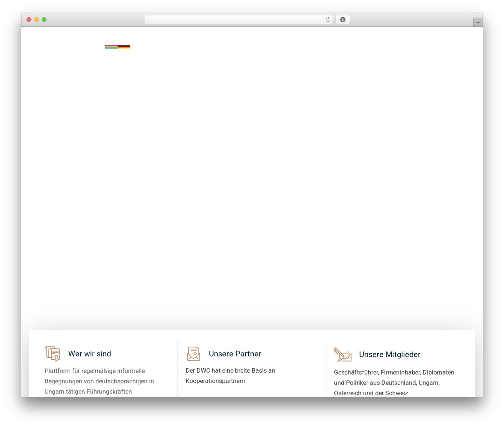This screenshot has width=504, height=427.
Task: Open the downloads button in the toolbar
Action: 343,20
